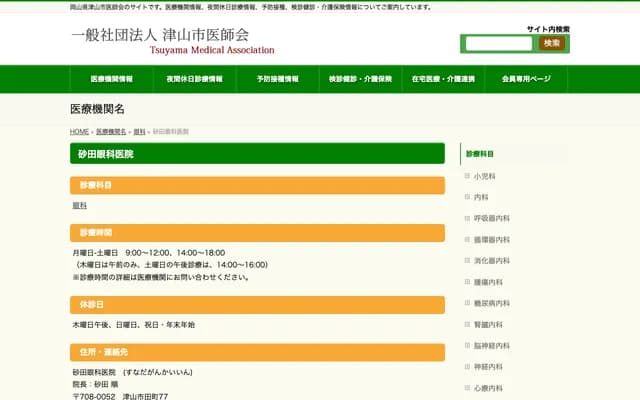Click the 眼科 breadcrumb link

pyautogui.click(x=139, y=132)
